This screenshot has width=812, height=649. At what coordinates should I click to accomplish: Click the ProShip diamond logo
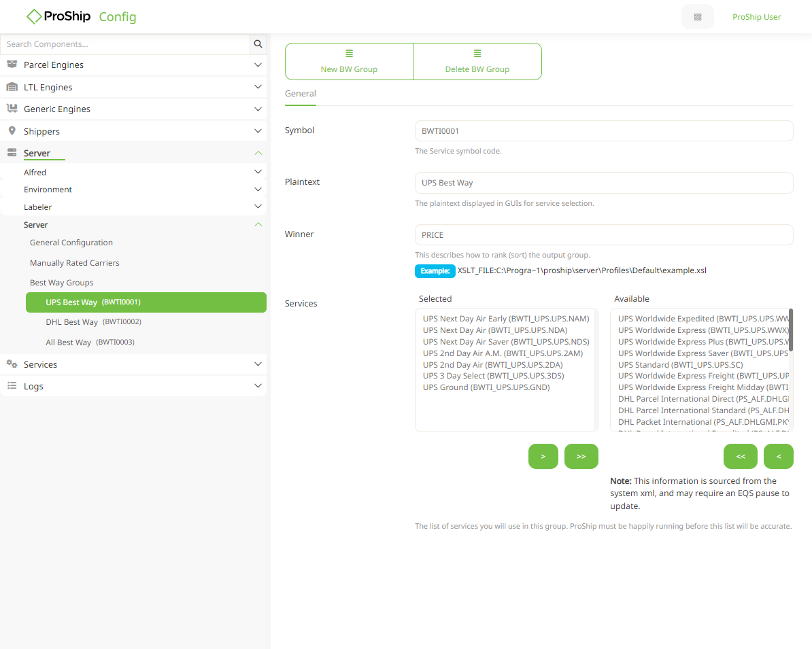33,16
